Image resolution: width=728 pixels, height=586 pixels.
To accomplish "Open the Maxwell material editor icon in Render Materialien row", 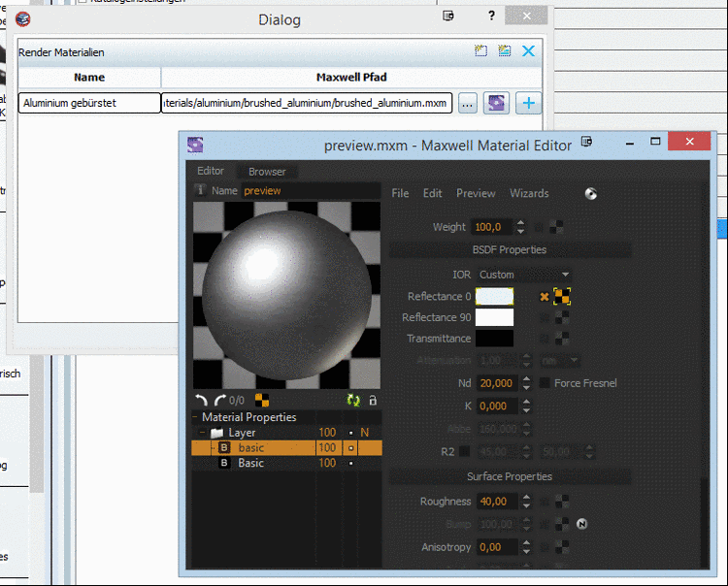I will click(497, 103).
